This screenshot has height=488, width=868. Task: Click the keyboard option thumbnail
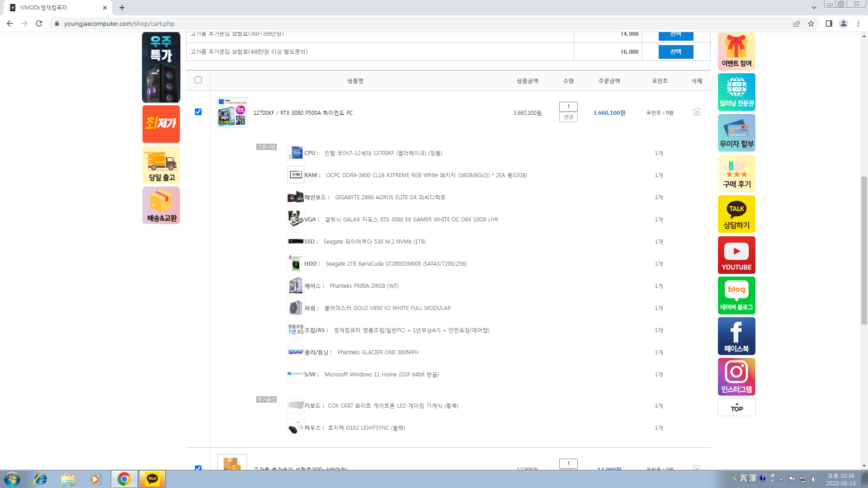[x=296, y=405]
